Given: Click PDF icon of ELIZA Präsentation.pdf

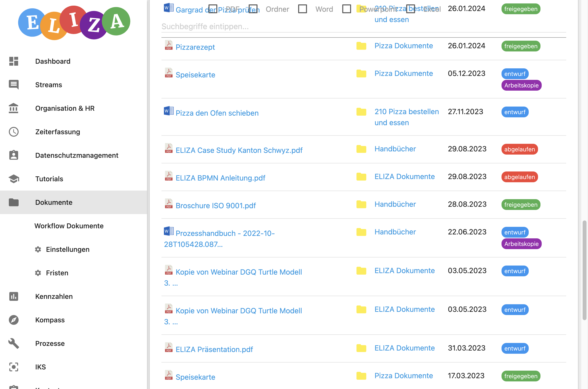Looking at the screenshot, I should click(x=169, y=348).
